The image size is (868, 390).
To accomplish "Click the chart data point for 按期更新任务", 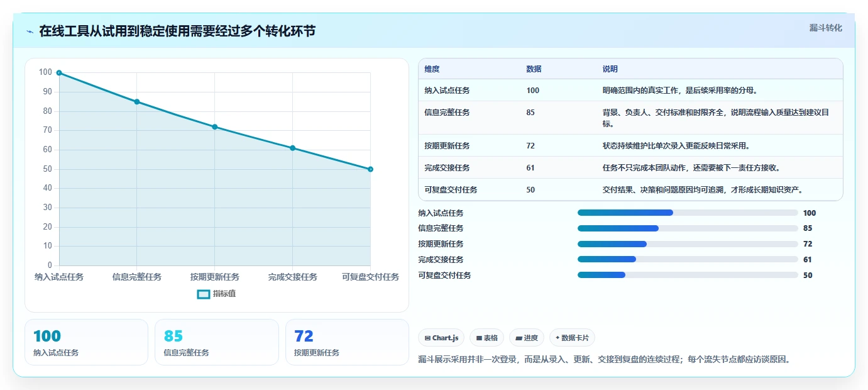I will [215, 127].
